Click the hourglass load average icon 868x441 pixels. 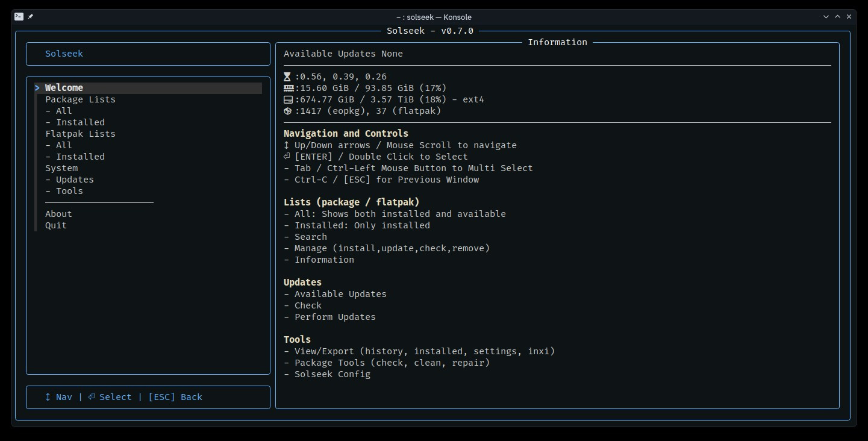[x=287, y=77]
